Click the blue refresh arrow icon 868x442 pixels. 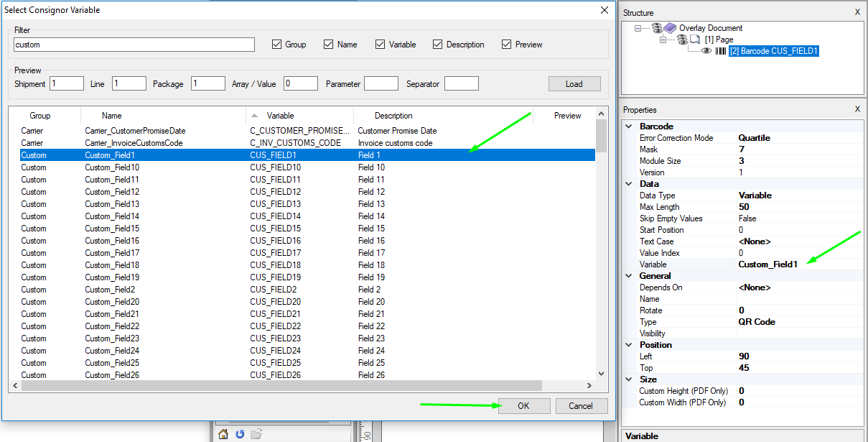click(x=240, y=433)
